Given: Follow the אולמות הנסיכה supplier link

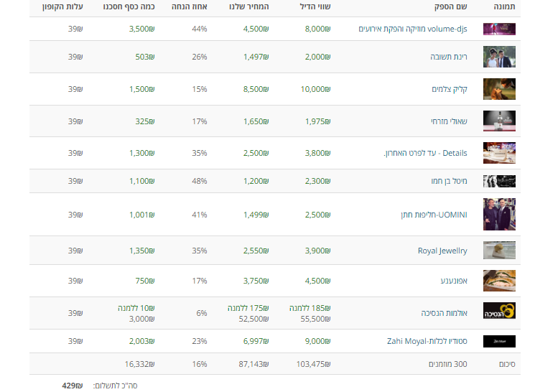Looking at the screenshot, I should (x=444, y=313).
